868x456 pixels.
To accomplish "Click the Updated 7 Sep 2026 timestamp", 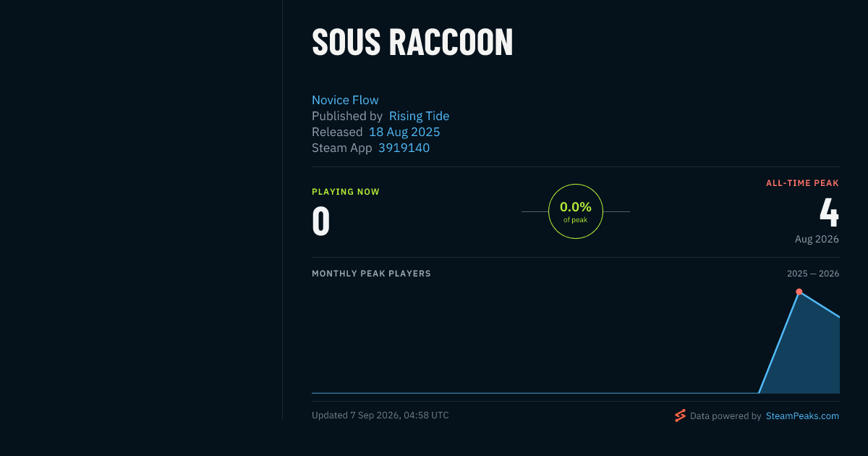I will click(x=380, y=415).
